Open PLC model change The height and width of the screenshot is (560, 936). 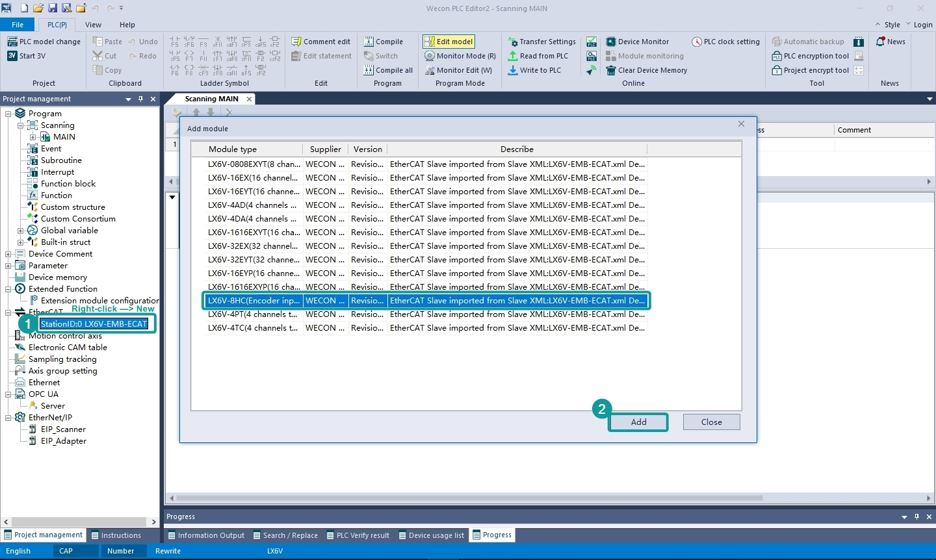pyautogui.click(x=44, y=42)
